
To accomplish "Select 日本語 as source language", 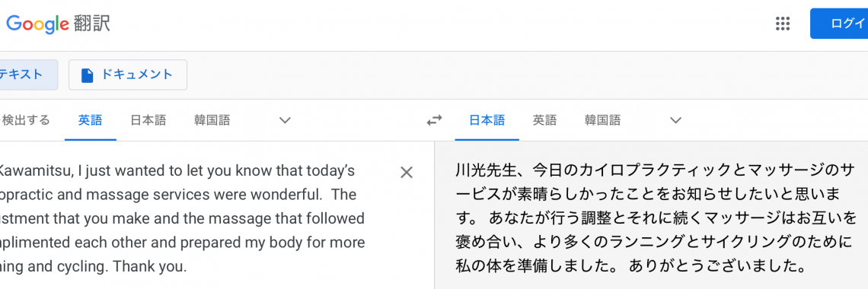I will pyautogui.click(x=148, y=120).
